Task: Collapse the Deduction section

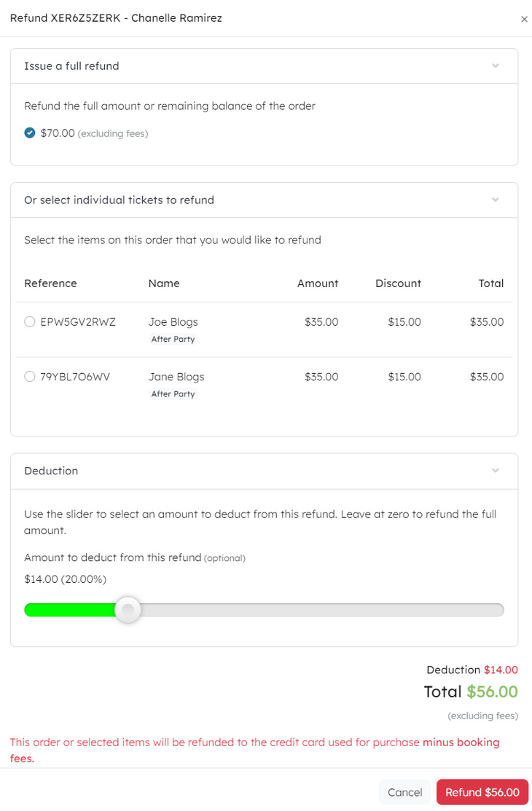Action: coord(495,471)
